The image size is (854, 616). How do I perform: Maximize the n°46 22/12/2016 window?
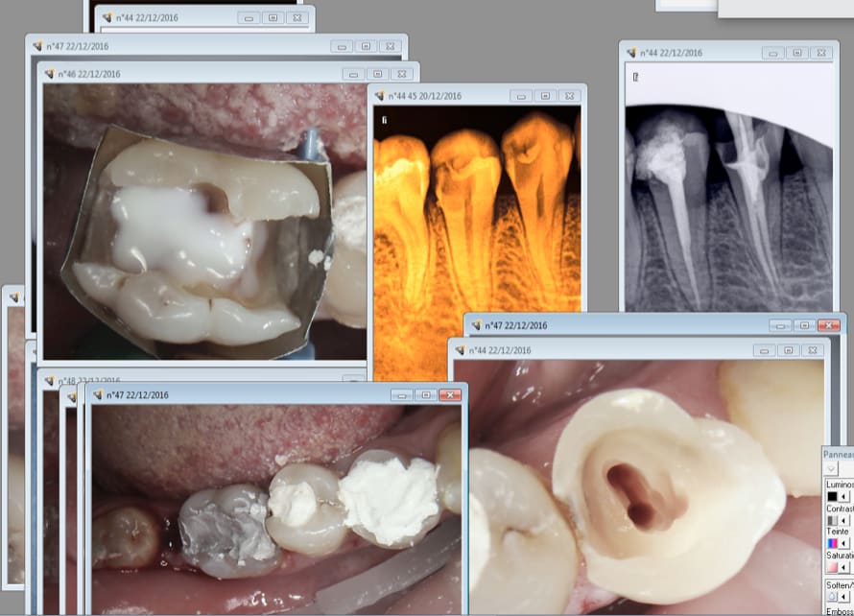pyautogui.click(x=378, y=74)
